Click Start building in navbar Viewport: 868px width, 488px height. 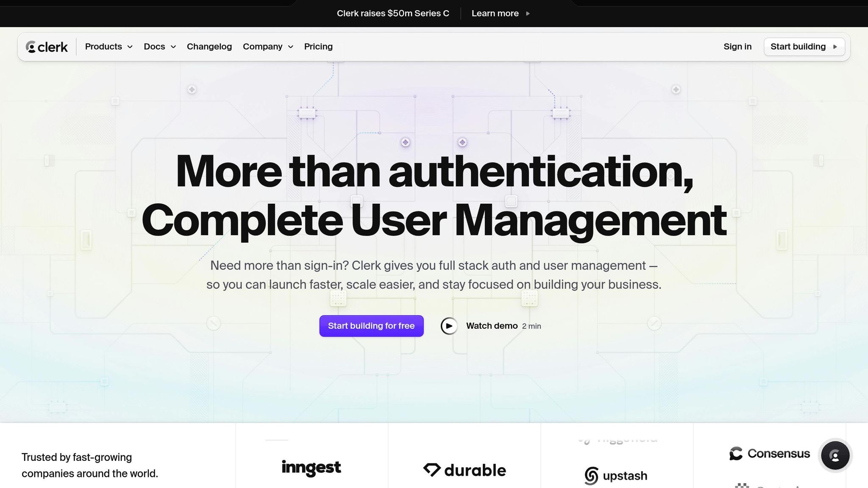(798, 47)
